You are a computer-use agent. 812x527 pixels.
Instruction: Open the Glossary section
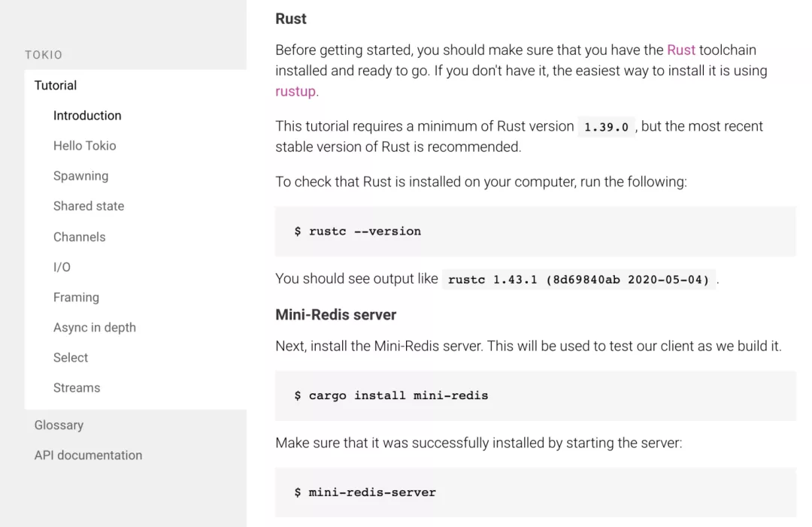[x=59, y=425]
